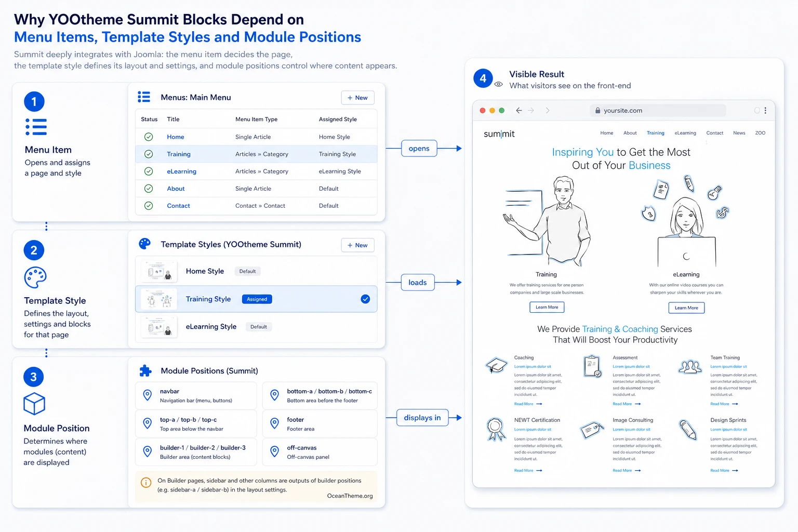Screen dimensions: 798x532
Task: Click the summit logo on the site
Action: tap(499, 134)
